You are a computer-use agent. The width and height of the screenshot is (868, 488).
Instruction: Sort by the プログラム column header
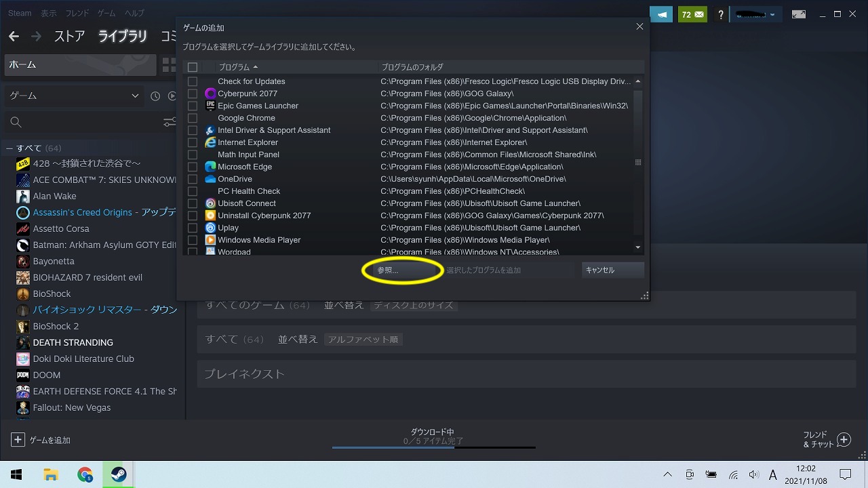click(238, 67)
